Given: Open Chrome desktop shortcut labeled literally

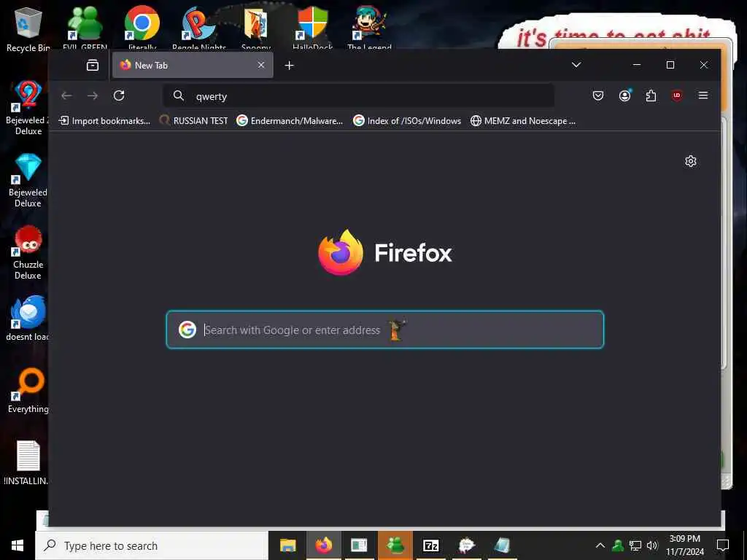Looking at the screenshot, I should 142,28.
